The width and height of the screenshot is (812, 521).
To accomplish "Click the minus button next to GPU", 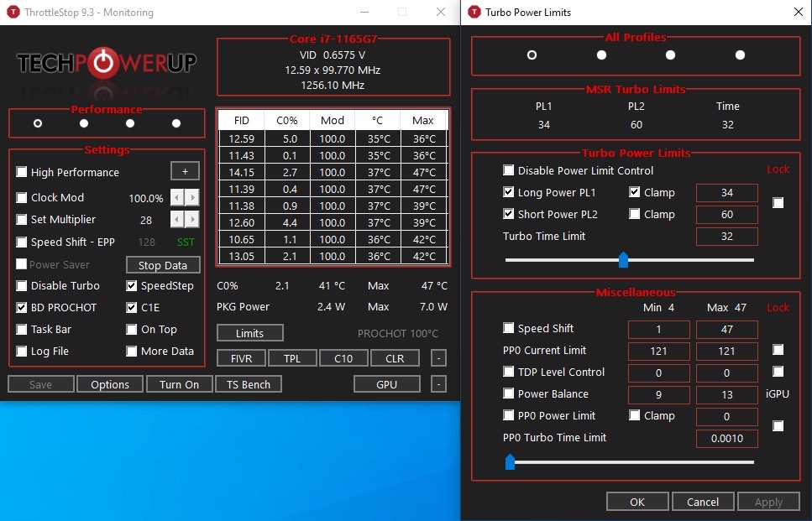I will pyautogui.click(x=438, y=384).
